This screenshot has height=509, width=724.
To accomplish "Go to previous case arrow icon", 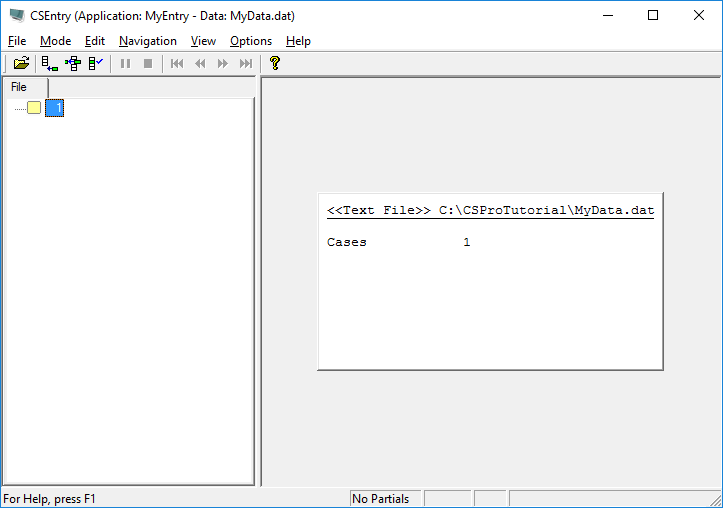I will tap(200, 63).
